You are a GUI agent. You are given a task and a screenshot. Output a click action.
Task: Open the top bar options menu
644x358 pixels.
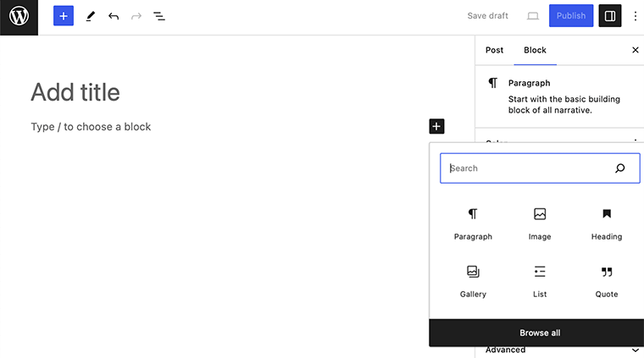(635, 15)
